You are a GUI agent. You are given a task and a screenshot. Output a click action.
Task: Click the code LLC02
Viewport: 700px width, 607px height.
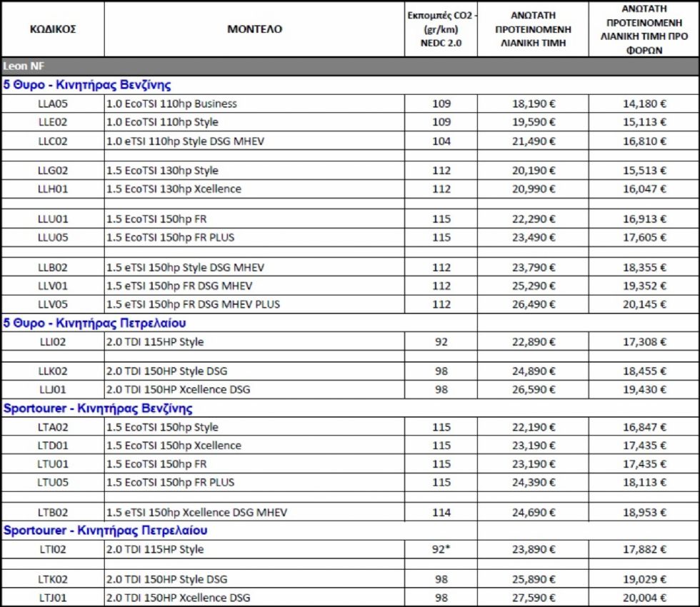[53, 141]
